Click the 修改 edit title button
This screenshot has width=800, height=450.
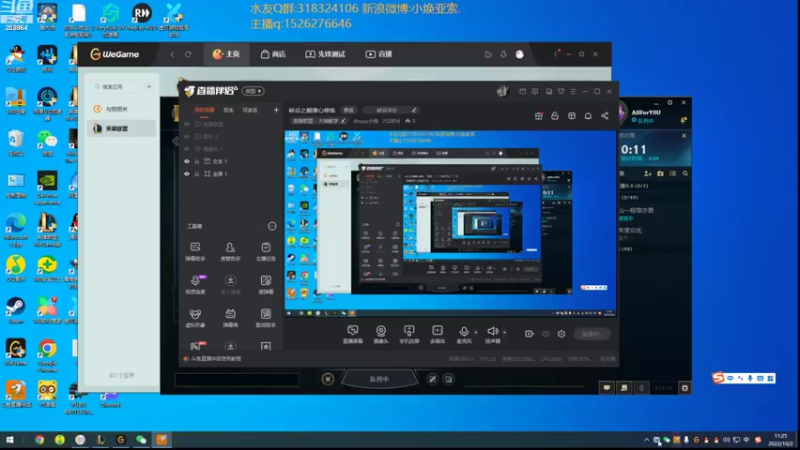tap(348, 110)
